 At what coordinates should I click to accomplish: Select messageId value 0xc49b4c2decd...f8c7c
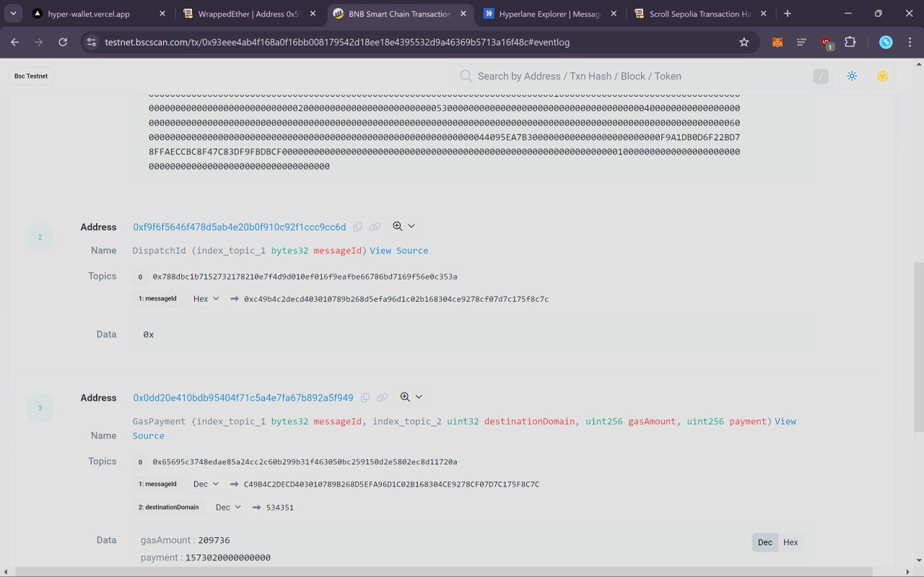tap(396, 299)
